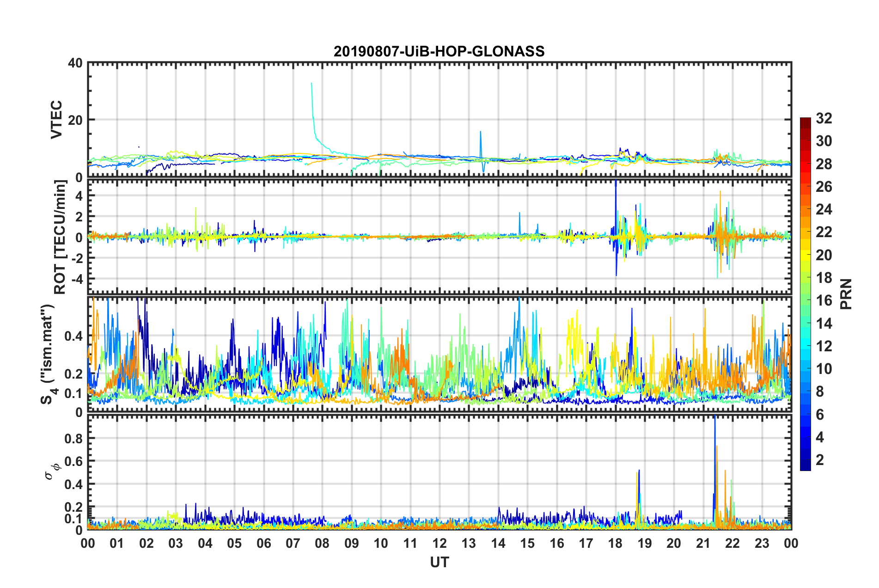Click the cyan VTEC spike near 07:40 UT
This screenshot has height=588, width=879.
pos(312,106)
